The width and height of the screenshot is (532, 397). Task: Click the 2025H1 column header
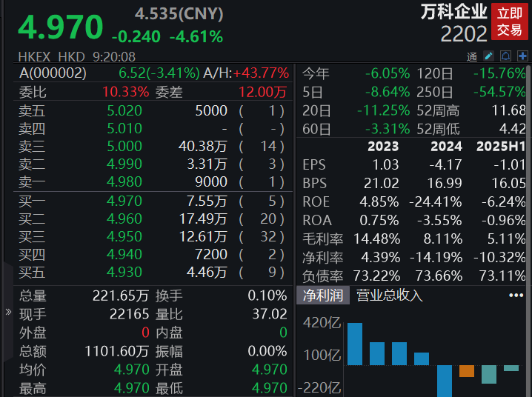point(501,146)
